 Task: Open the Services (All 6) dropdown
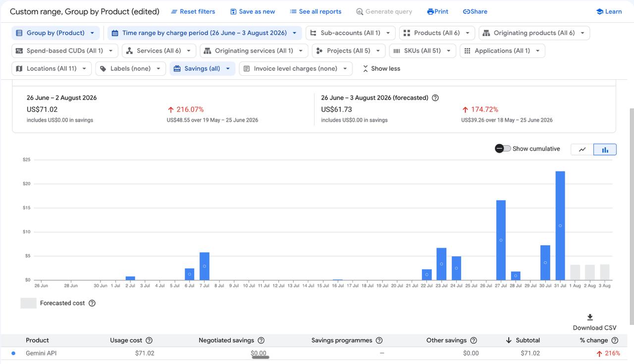coord(159,51)
